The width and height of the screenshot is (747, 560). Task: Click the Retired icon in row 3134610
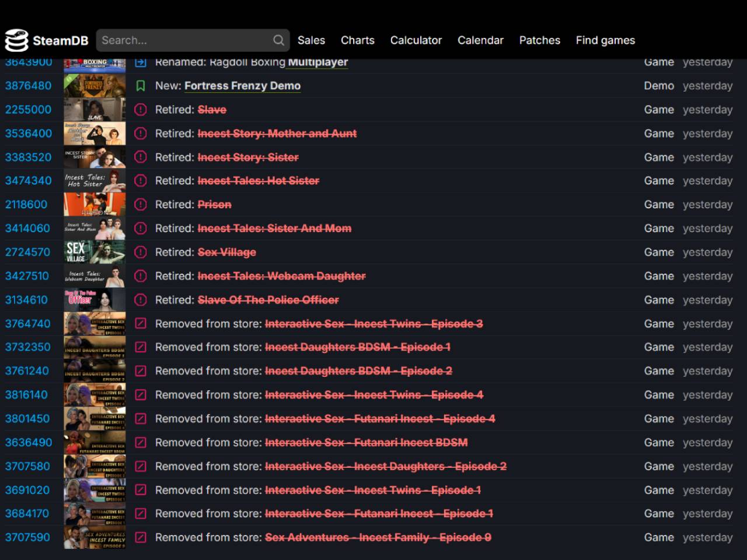[x=141, y=300]
